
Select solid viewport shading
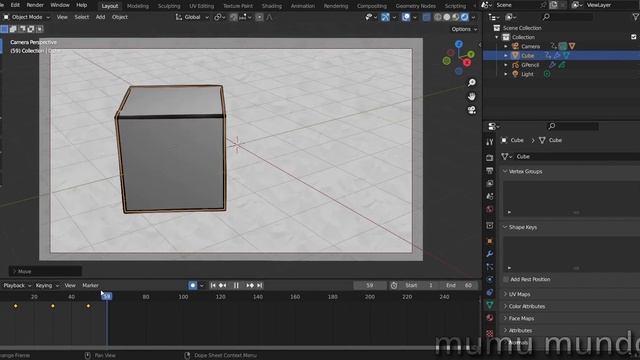point(447,17)
